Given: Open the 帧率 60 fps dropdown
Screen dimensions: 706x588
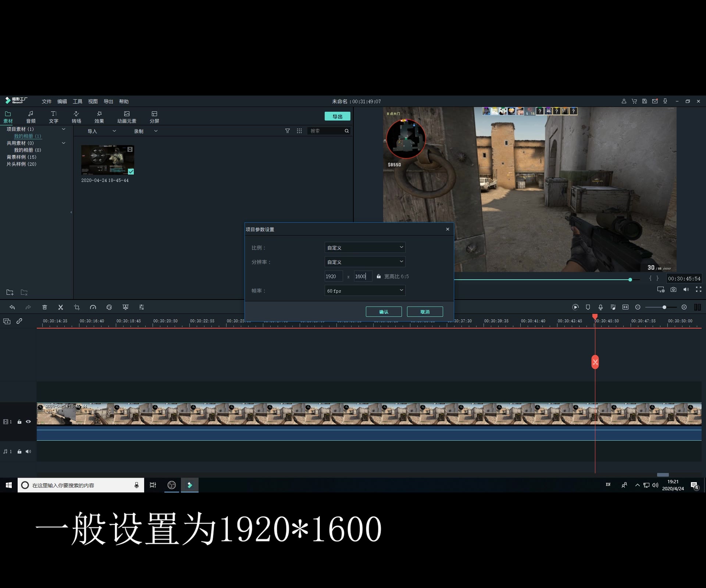Looking at the screenshot, I should (x=365, y=290).
